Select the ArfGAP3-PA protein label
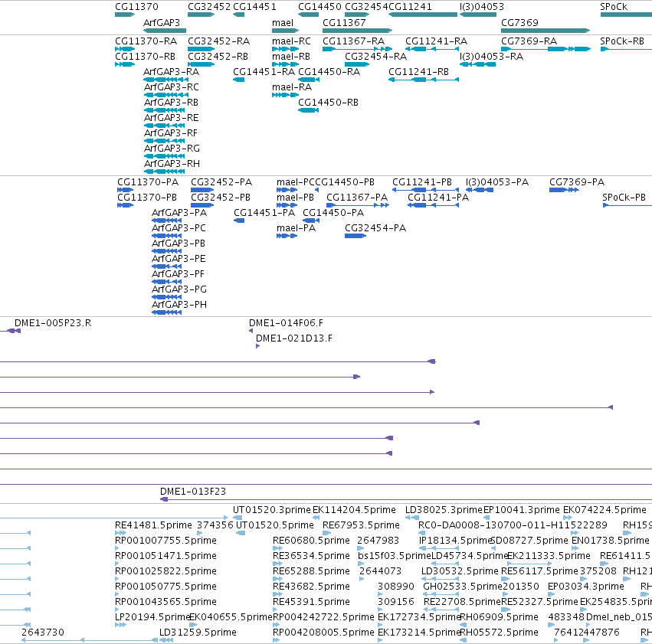This screenshot has height=644, width=652. point(179,213)
